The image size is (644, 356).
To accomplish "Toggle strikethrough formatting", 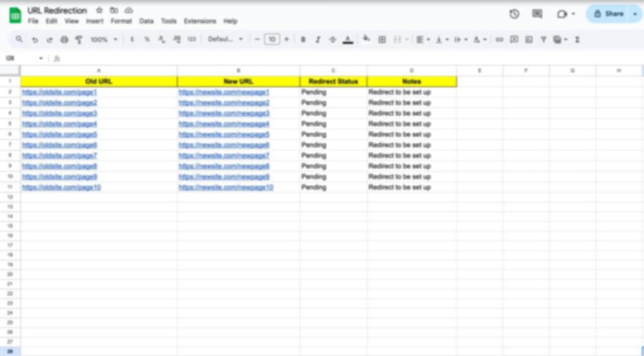I will (x=333, y=40).
